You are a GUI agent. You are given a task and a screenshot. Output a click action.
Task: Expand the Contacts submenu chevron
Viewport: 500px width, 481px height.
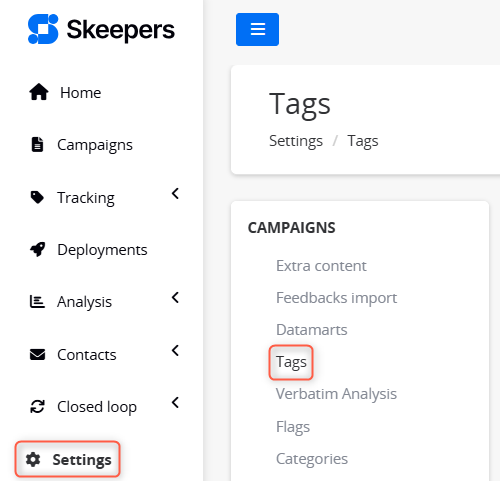[x=175, y=350]
